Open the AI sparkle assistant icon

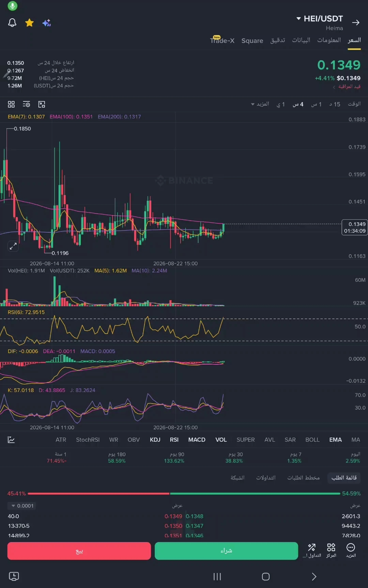47,23
